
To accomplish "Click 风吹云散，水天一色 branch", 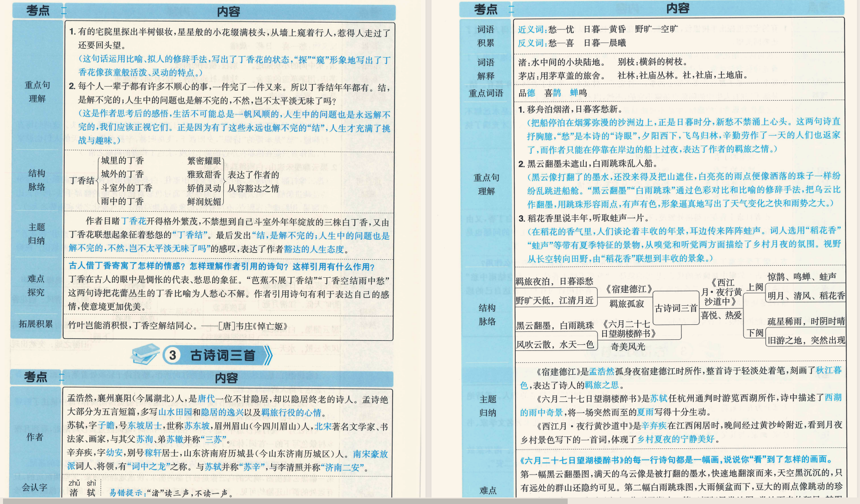I will (555, 344).
